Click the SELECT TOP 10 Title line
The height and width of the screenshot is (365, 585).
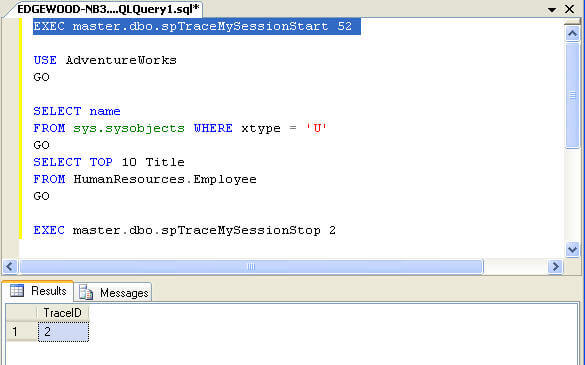pos(109,162)
